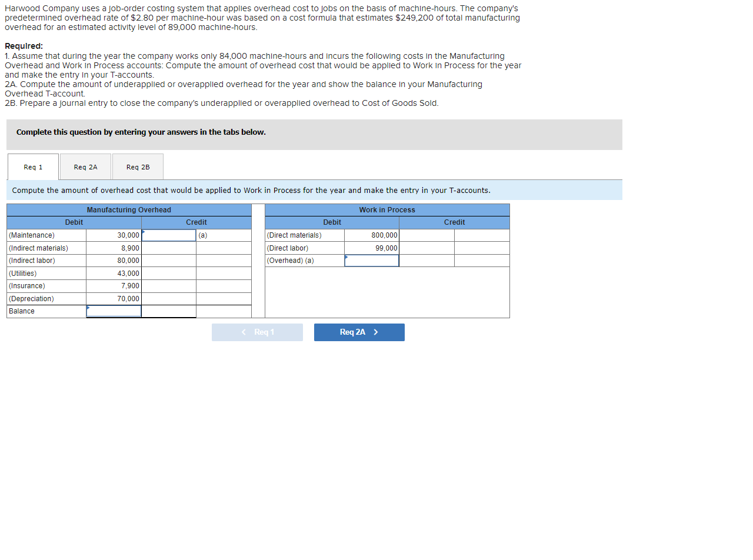Click the Manufacturing Overhead table header

129,210
